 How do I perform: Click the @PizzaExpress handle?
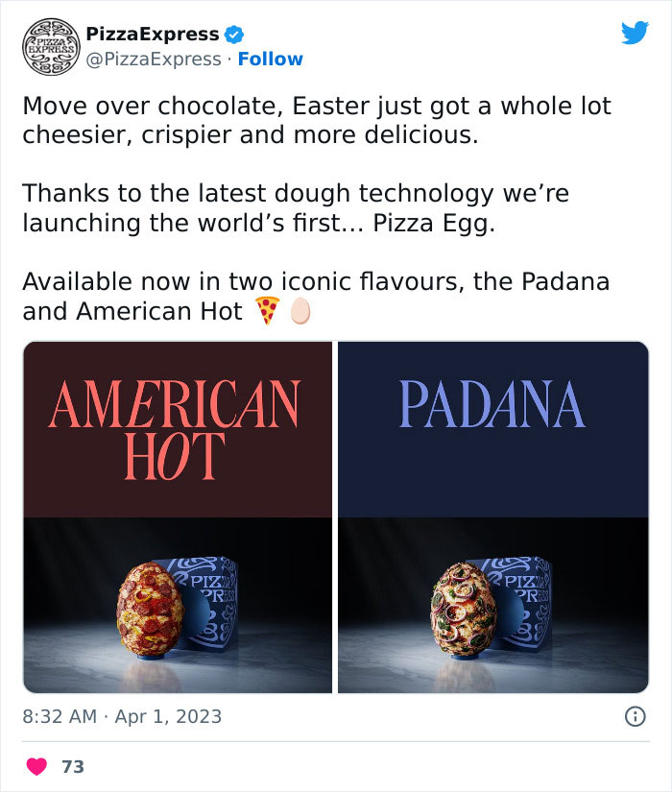pos(154,60)
